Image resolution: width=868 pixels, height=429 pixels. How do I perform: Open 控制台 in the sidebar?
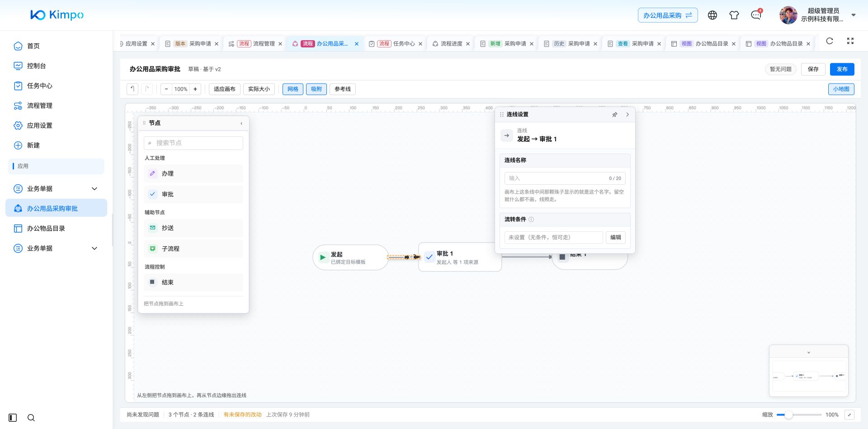(x=56, y=66)
